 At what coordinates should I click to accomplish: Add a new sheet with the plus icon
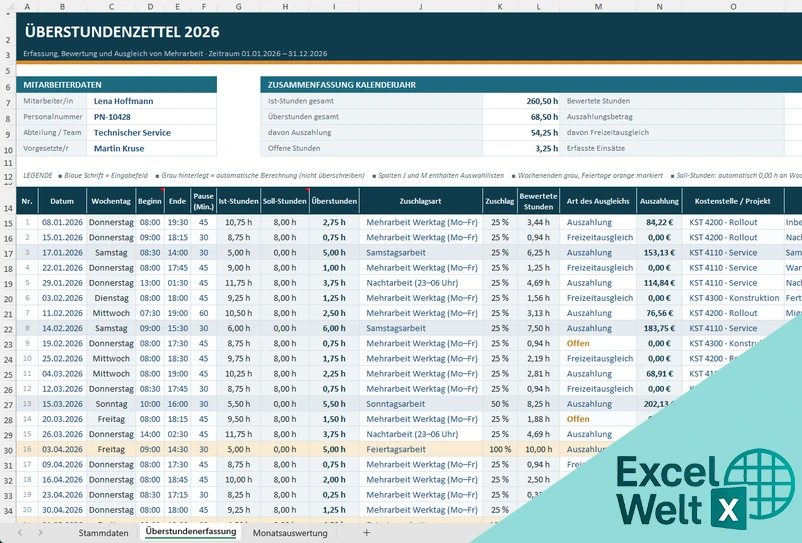click(x=366, y=532)
